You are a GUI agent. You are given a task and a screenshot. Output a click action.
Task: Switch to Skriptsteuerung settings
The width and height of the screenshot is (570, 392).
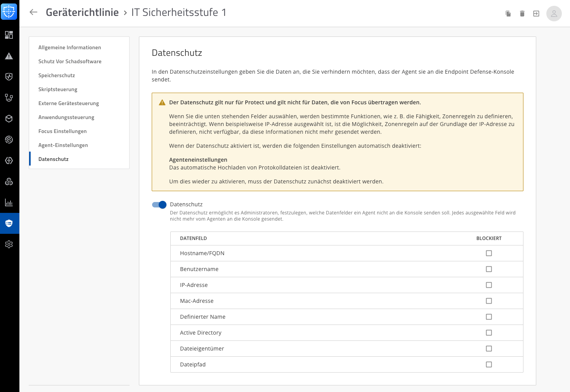(x=58, y=89)
